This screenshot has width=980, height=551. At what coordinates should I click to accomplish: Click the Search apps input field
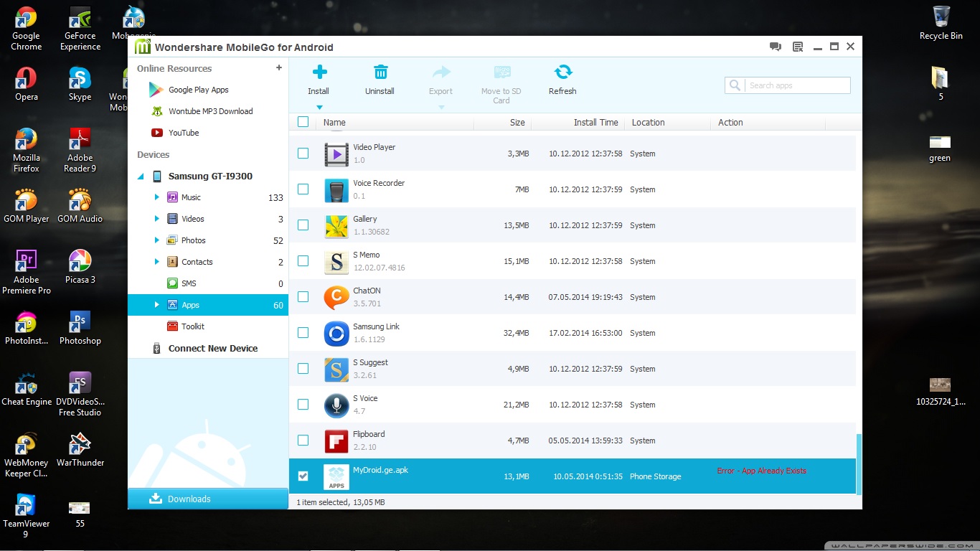pos(796,85)
